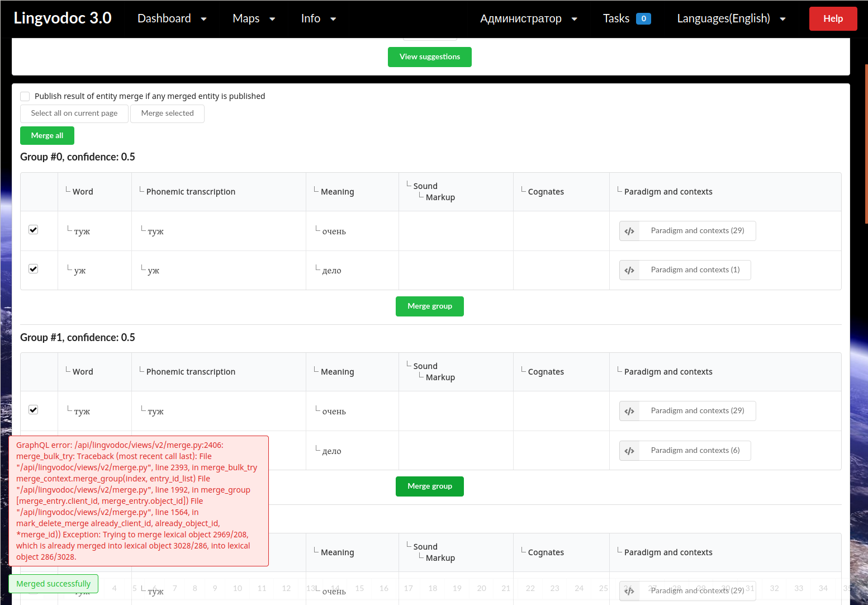Dismiss the GraphQL error notification
868x605 pixels.
(139, 501)
